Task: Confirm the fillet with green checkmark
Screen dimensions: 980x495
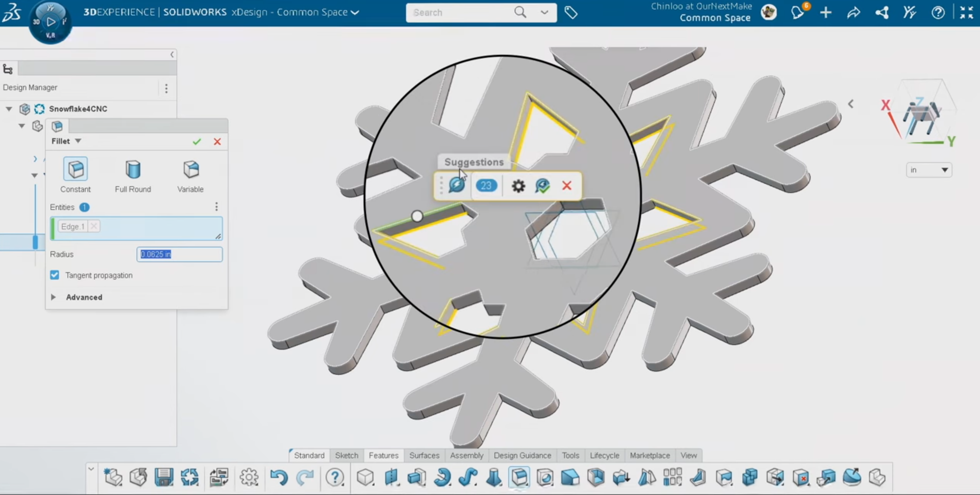Action: (x=197, y=142)
